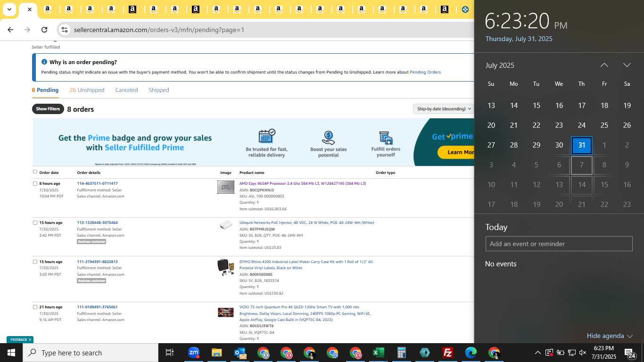Click the info icon beside 'Why is an order pending?'
The height and width of the screenshot is (362, 644).
[44, 62]
